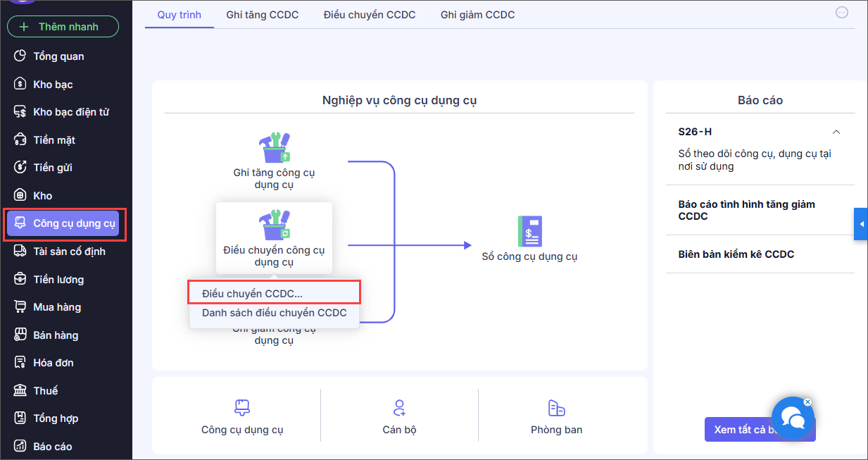This screenshot has height=460, width=868.
Task: Click the Thêm nhanh button
Action: point(63,27)
